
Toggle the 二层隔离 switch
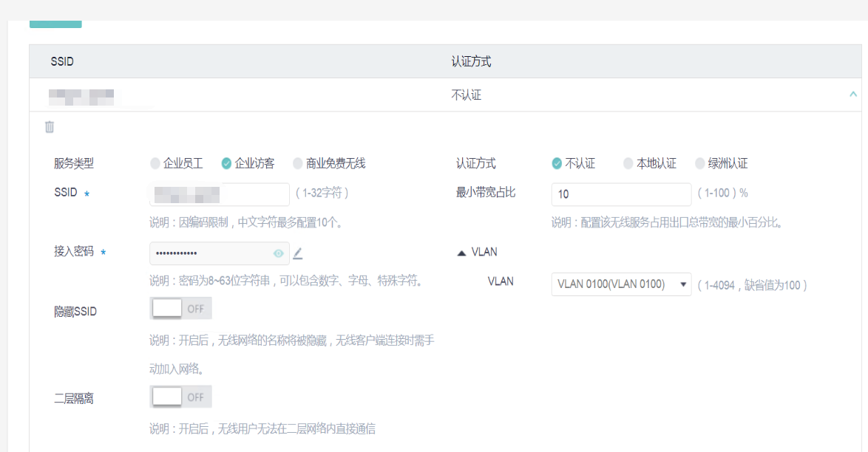pyautogui.click(x=180, y=397)
